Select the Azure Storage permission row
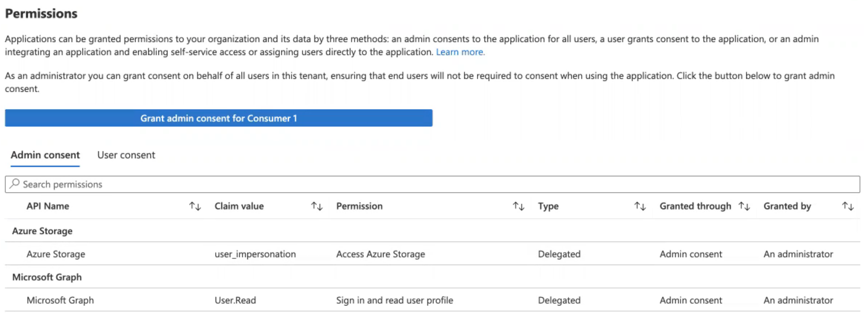The image size is (868, 318). click(x=56, y=254)
